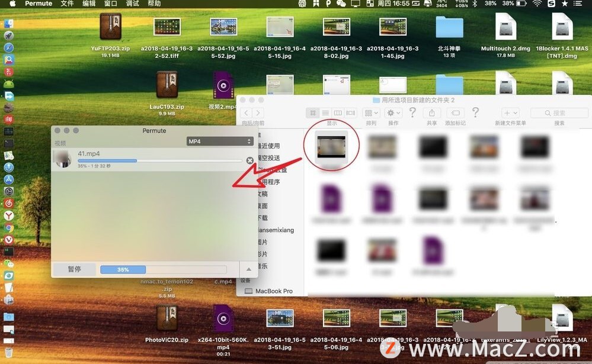The height and width of the screenshot is (364, 592).
Task: Go forward in the Finder window
Action: pyautogui.click(x=258, y=113)
